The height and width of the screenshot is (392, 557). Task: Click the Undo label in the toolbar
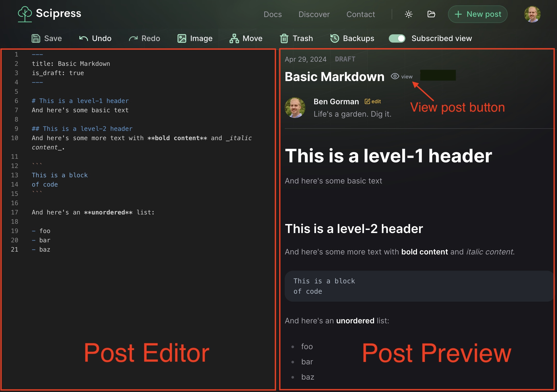(x=102, y=38)
